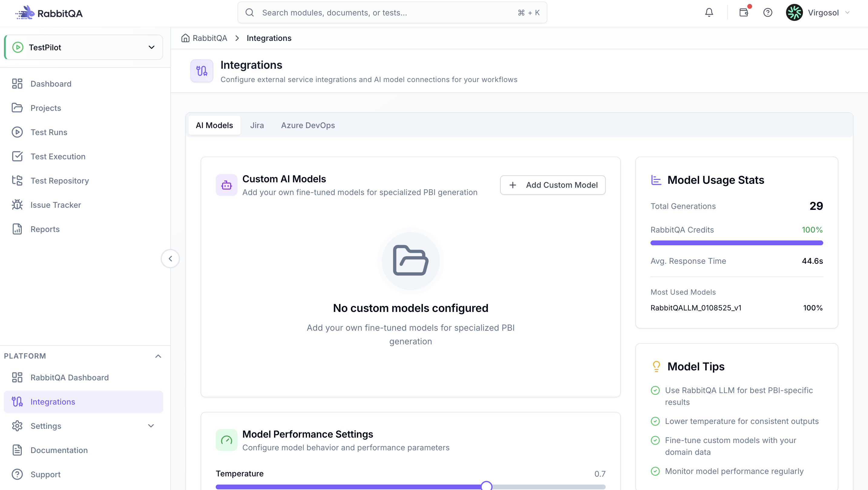Open the Virgosol user menu chevron
868x490 pixels.
coord(847,12)
